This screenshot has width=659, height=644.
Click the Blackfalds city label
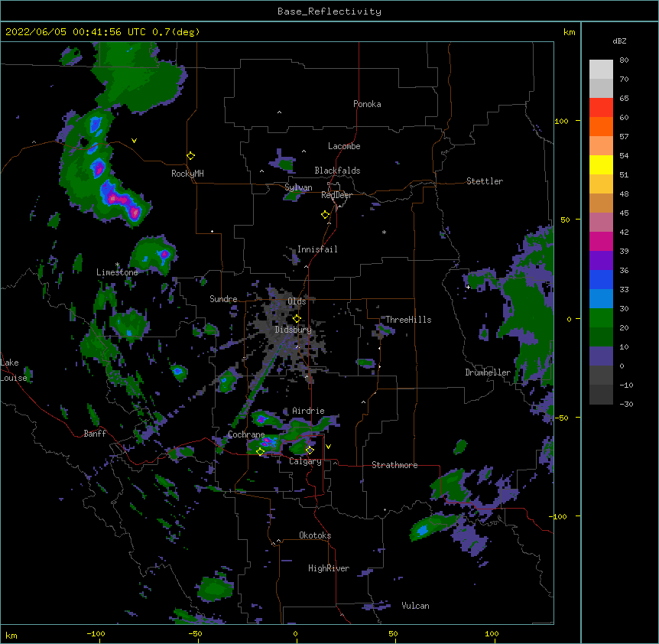click(x=337, y=171)
